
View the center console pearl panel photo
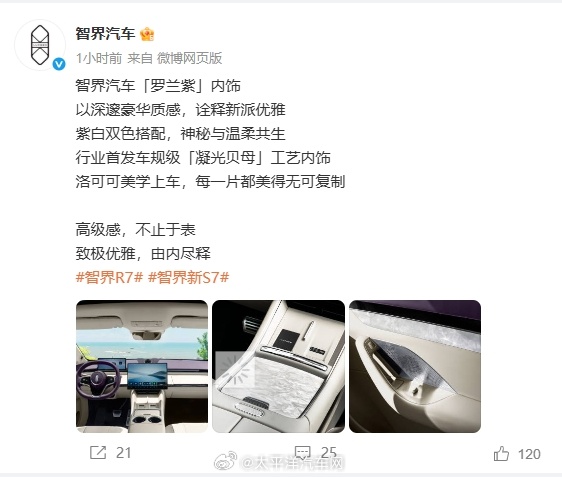pos(278,366)
